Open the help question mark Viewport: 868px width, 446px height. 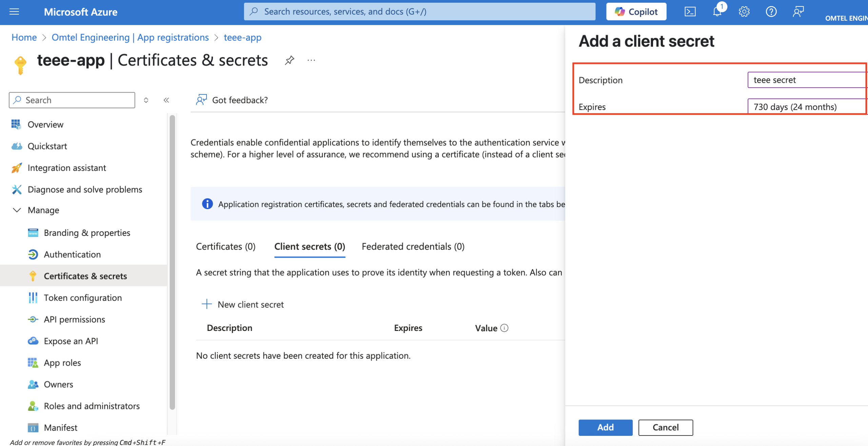(771, 12)
